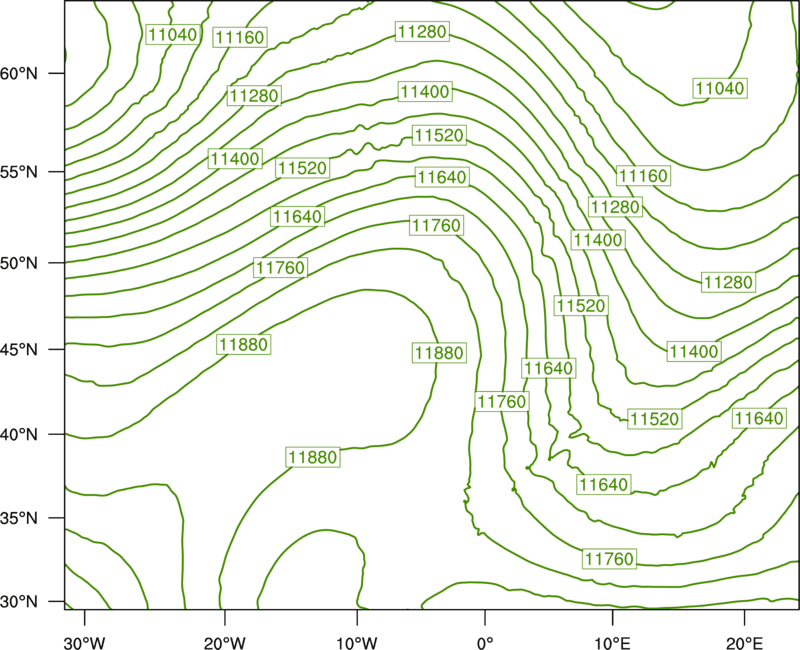Click the 60°N latitude axis label
800x650 pixels.
19,73
